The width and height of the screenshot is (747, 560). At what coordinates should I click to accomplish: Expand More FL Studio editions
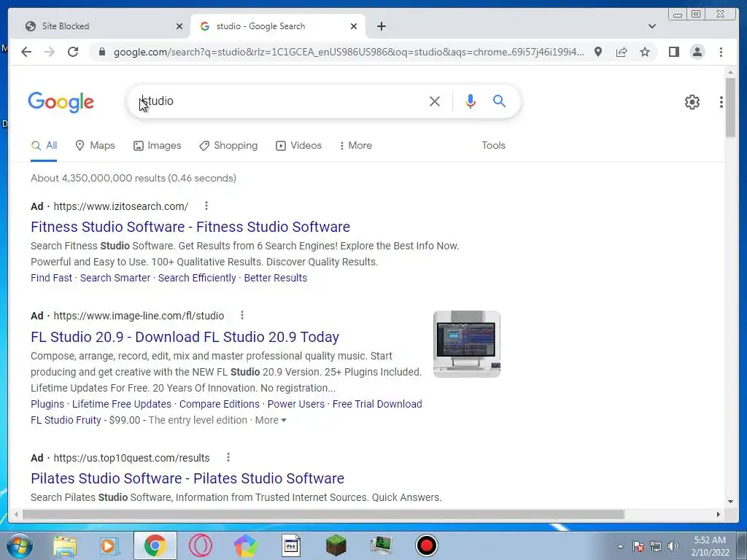pos(271,420)
